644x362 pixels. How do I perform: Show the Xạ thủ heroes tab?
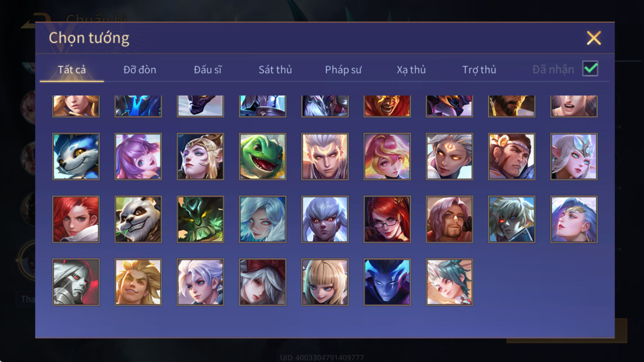pos(411,70)
